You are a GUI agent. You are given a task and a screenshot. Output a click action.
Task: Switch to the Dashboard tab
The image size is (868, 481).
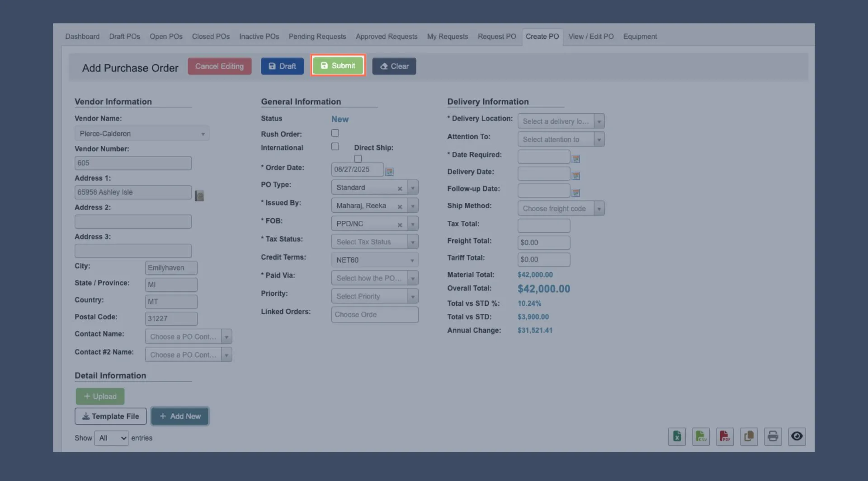click(82, 37)
